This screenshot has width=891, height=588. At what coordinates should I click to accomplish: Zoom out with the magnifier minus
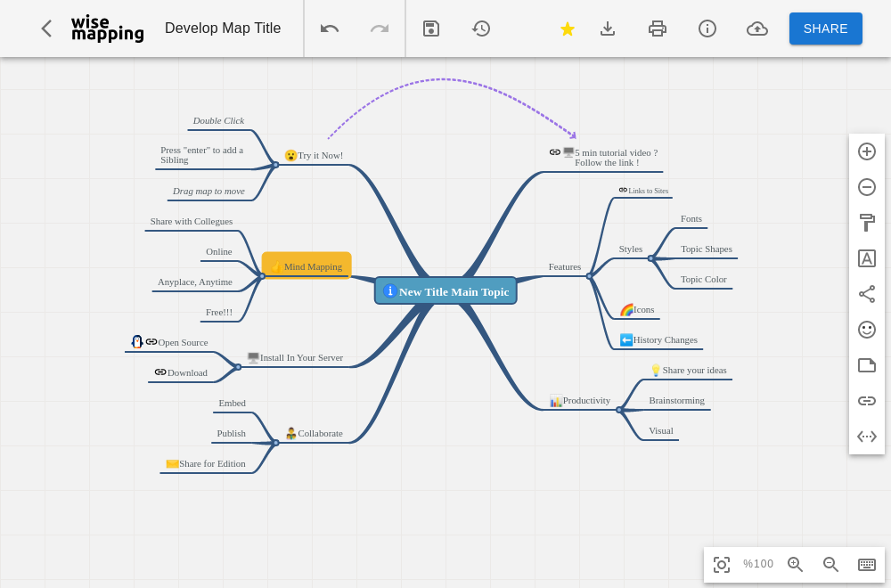tap(830, 564)
